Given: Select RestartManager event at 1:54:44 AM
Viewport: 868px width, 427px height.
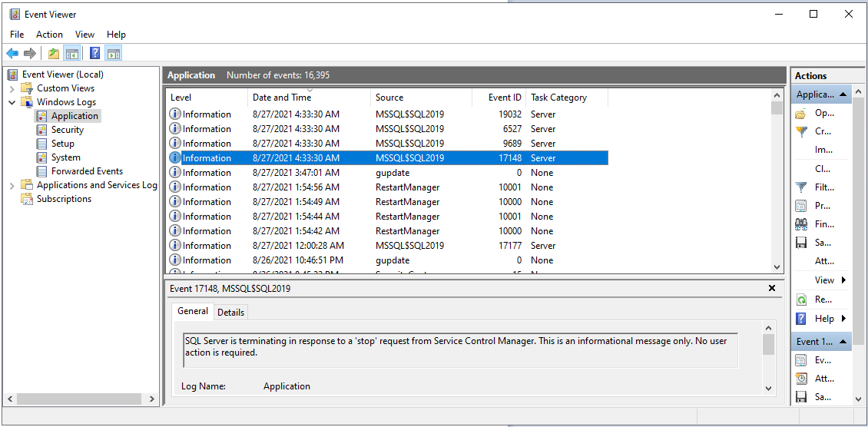Looking at the screenshot, I should pyautogui.click(x=387, y=217).
